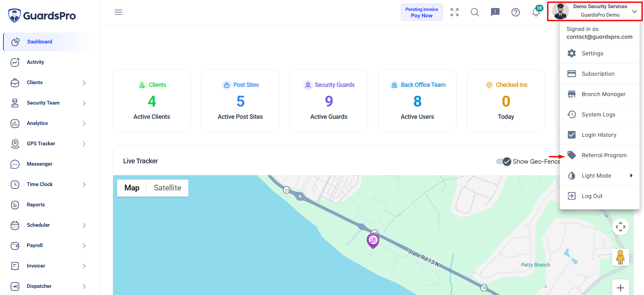Click the Analytics sidebar icon
Screen dimensions: 644x295
(x=15, y=123)
